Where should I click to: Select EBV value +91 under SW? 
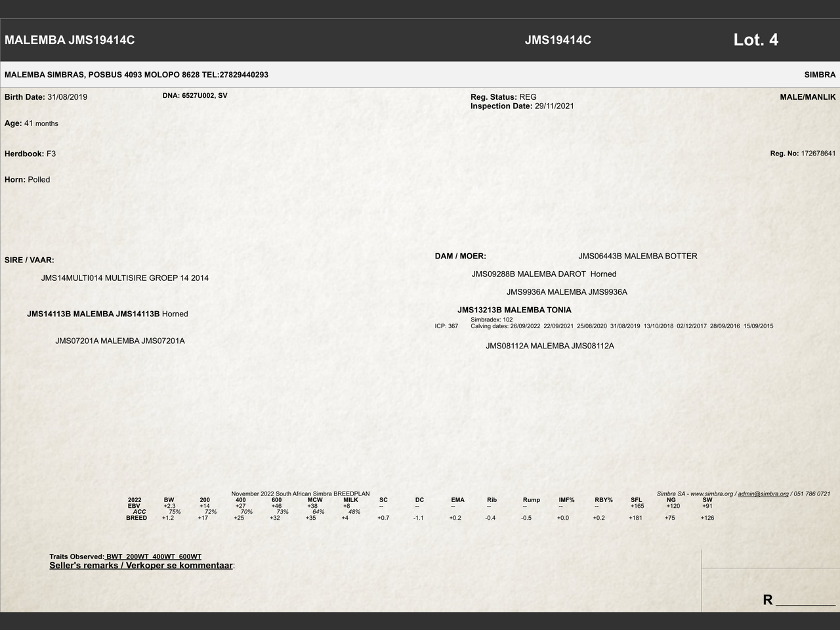tap(707, 506)
